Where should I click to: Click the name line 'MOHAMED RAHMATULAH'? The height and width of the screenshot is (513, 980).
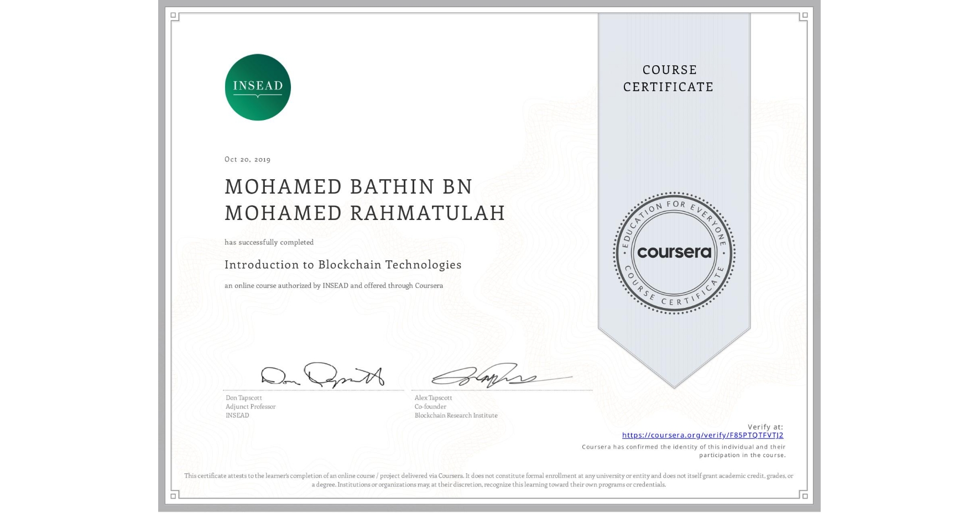point(365,213)
